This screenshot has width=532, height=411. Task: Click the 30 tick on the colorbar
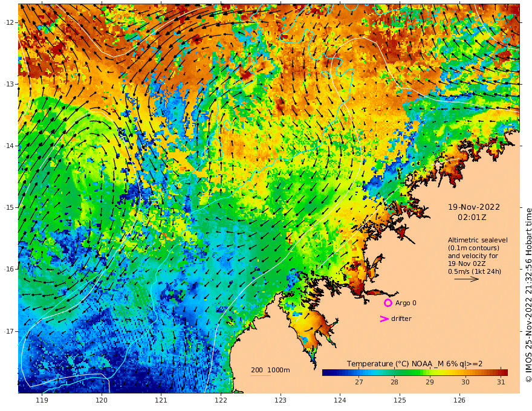pyautogui.click(x=465, y=382)
